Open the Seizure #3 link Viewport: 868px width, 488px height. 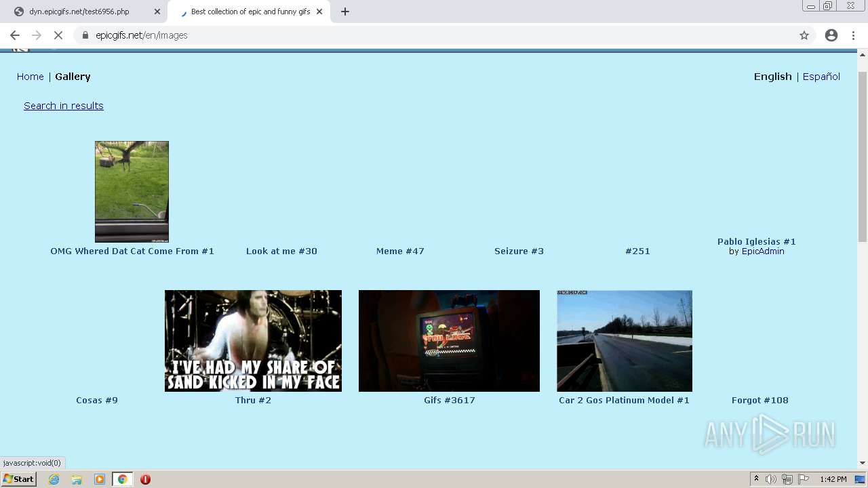pyautogui.click(x=519, y=251)
